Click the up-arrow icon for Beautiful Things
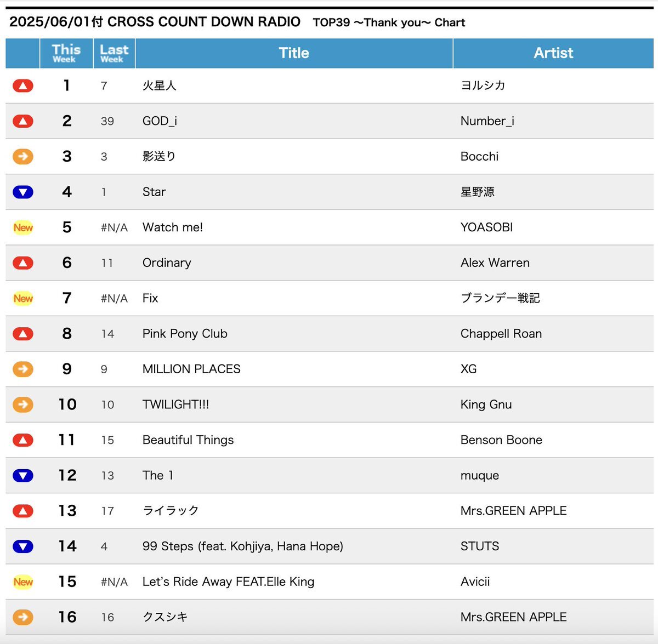Viewport: 658px width, 644px height. click(23, 440)
